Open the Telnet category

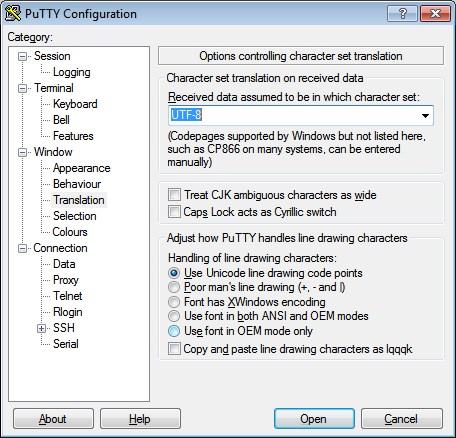pyautogui.click(x=68, y=296)
